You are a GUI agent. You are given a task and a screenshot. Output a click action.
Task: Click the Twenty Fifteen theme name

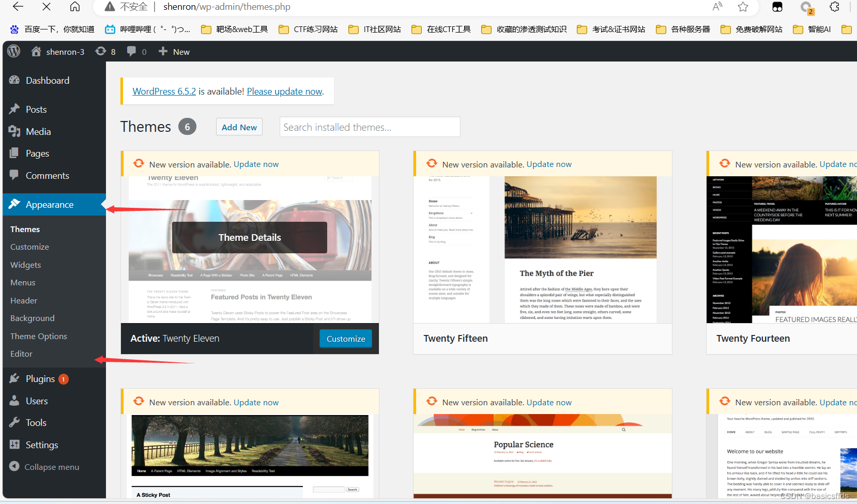pos(456,339)
